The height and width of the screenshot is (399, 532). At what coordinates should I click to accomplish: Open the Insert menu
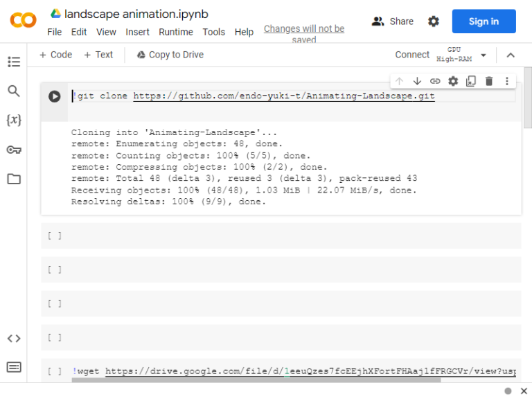[x=137, y=32]
